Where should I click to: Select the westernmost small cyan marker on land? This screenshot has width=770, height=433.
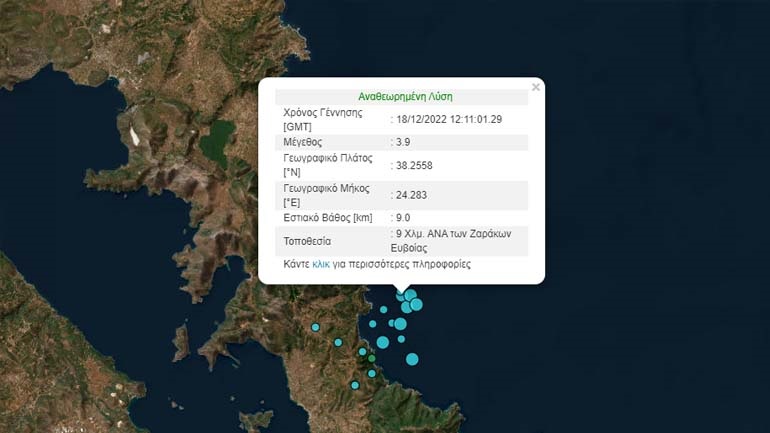(x=315, y=327)
